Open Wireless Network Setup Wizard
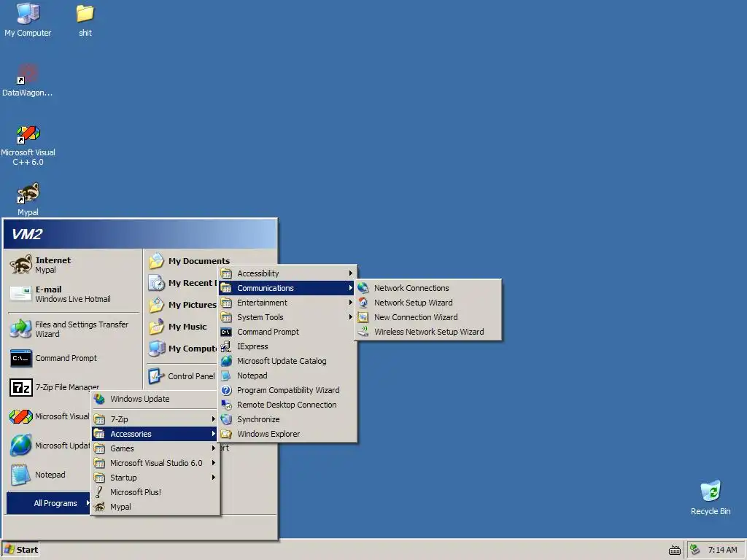 tap(427, 332)
